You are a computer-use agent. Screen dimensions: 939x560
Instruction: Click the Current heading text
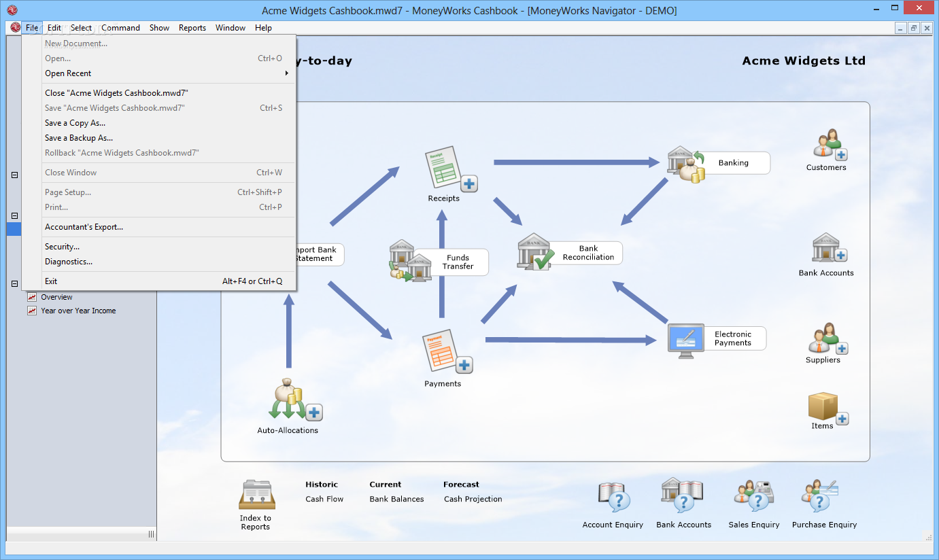coord(386,485)
